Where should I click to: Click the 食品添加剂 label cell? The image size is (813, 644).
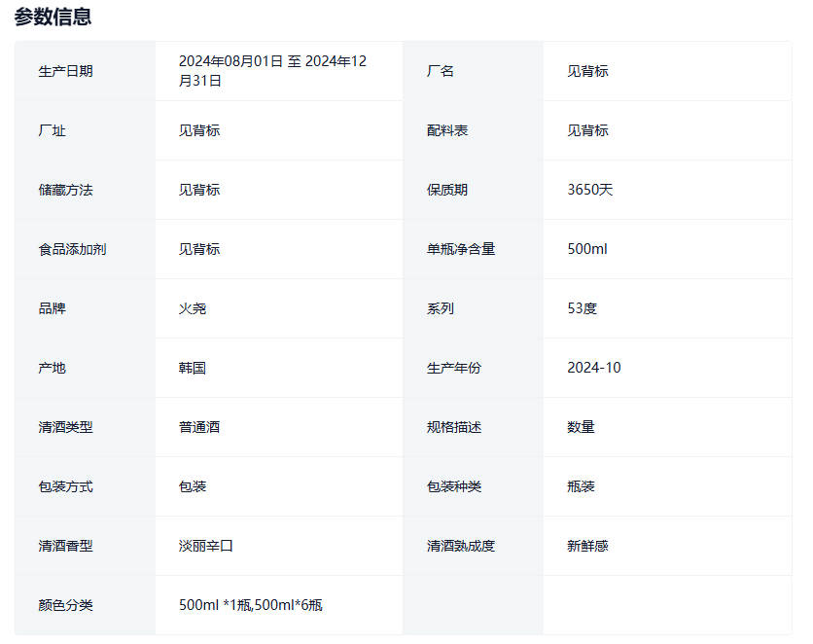click(x=73, y=249)
